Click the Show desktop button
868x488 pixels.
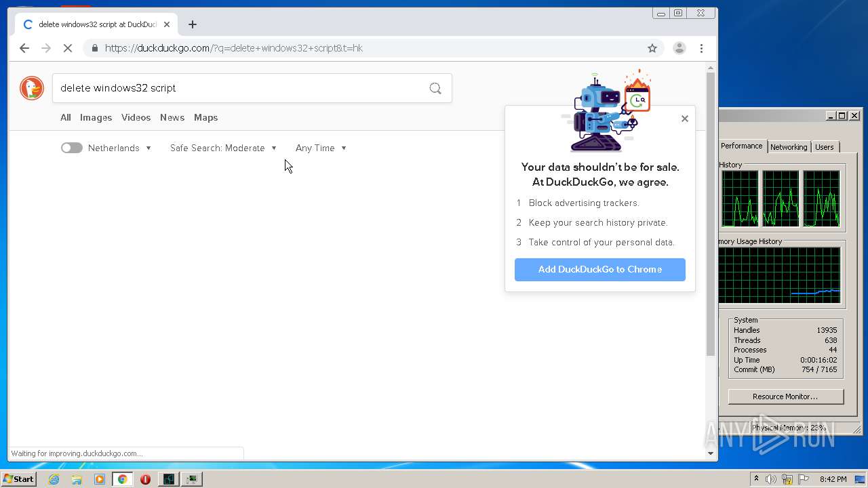(x=860, y=479)
